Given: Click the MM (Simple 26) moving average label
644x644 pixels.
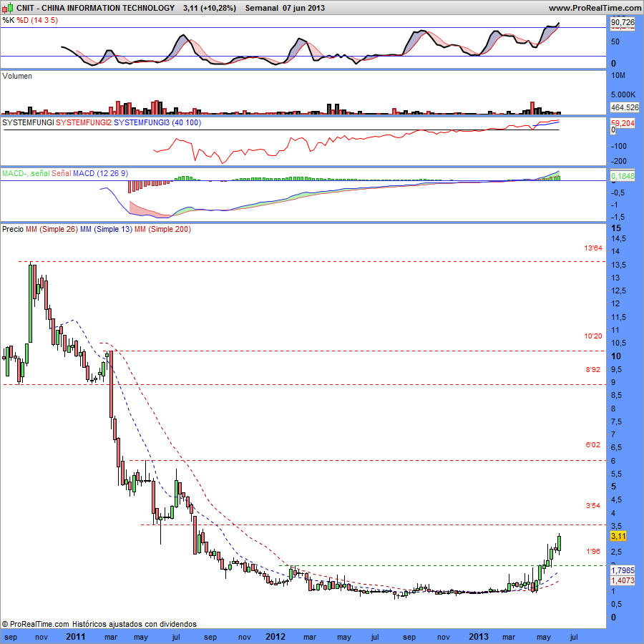Looking at the screenshot, I should (x=52, y=229).
